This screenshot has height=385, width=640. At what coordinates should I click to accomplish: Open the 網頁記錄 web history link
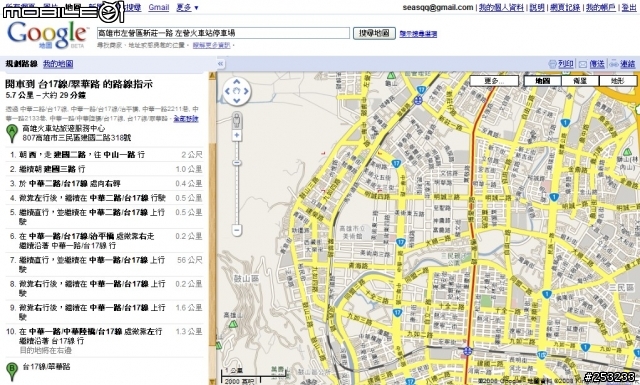[565, 7]
